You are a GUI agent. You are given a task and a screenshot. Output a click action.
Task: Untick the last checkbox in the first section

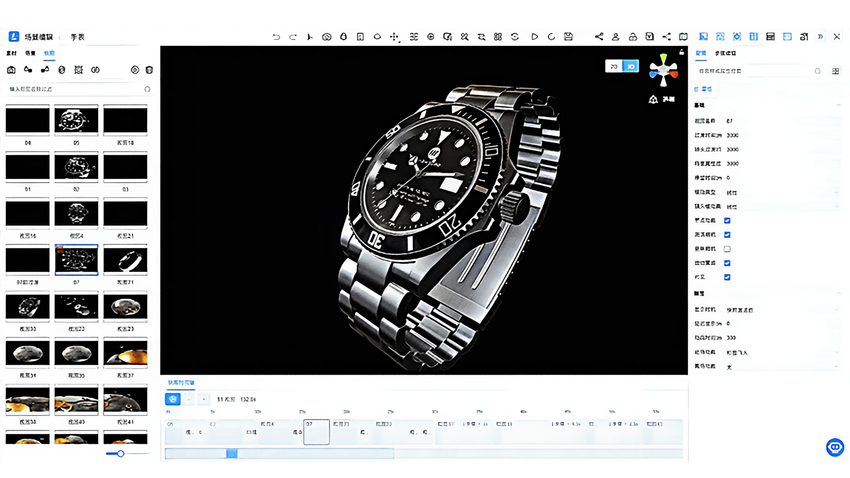(x=727, y=277)
